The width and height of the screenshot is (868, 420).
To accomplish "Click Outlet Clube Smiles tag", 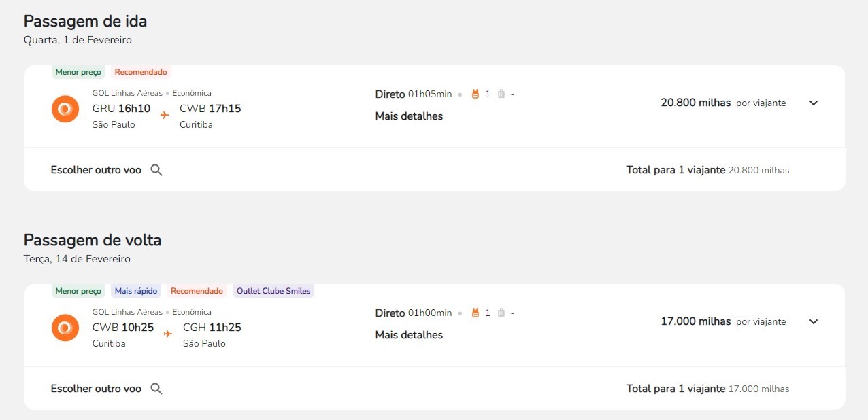I will pos(273,291).
